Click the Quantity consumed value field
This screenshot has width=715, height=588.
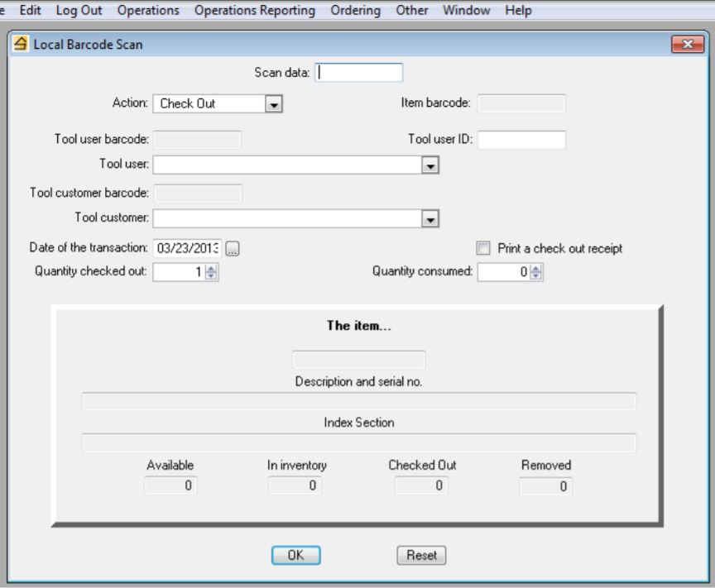click(x=504, y=272)
